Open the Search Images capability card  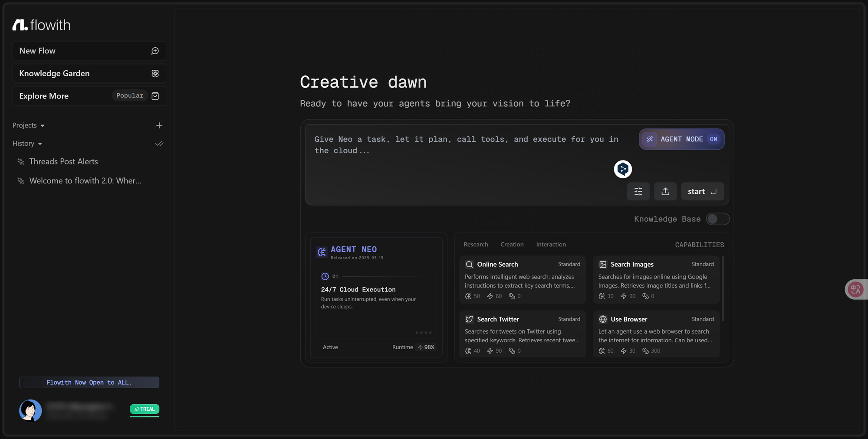coord(656,280)
